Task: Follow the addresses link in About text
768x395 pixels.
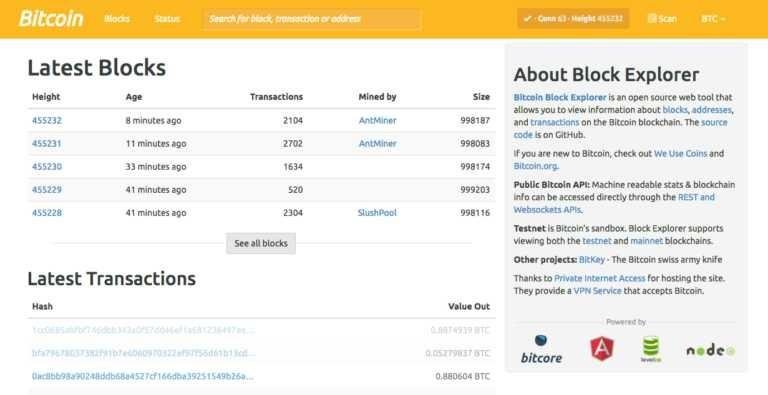Action: [x=712, y=110]
